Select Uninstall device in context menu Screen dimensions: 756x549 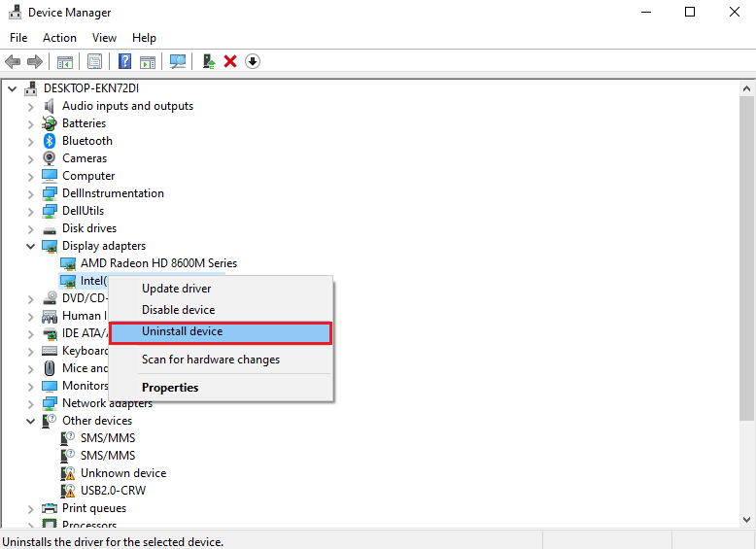(x=222, y=332)
